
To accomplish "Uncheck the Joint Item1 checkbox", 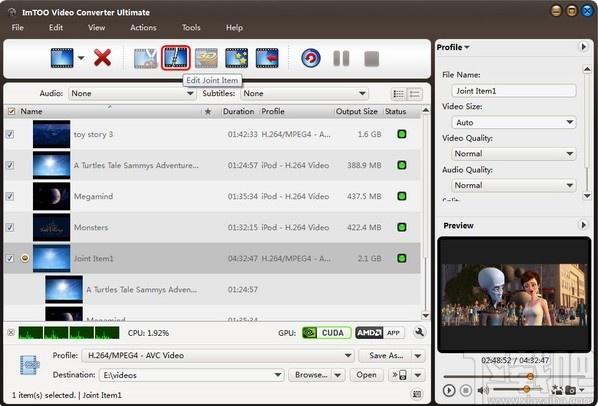I will click(10, 258).
